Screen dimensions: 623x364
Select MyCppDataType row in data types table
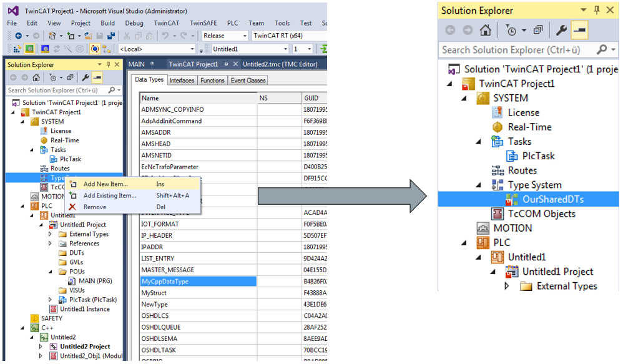(x=199, y=282)
